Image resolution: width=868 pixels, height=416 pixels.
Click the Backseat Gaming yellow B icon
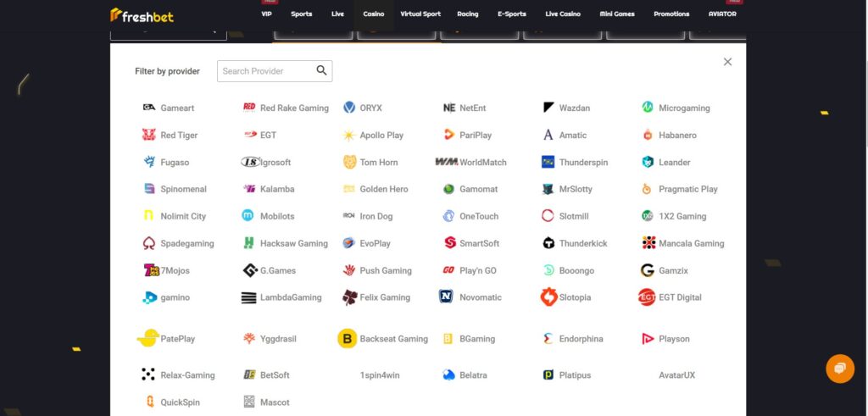pos(347,339)
